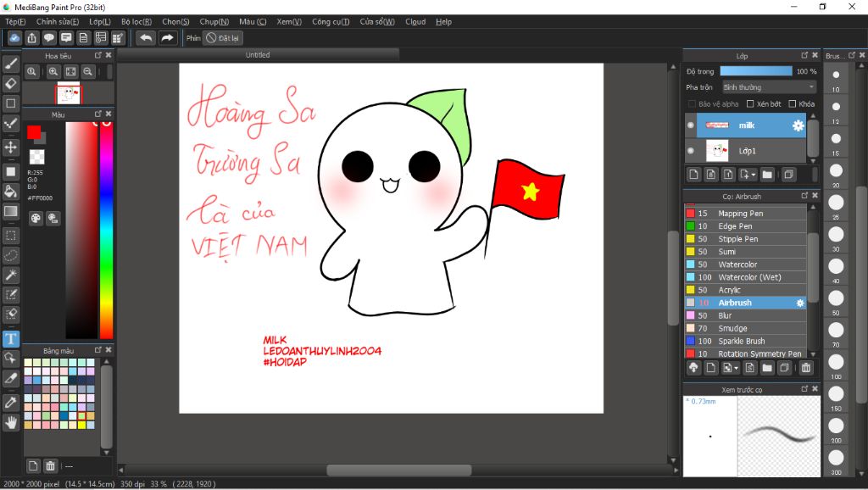Viewport: 868px width, 490px height.
Task: Adjust the Độ trong opacity slider
Action: tap(756, 71)
